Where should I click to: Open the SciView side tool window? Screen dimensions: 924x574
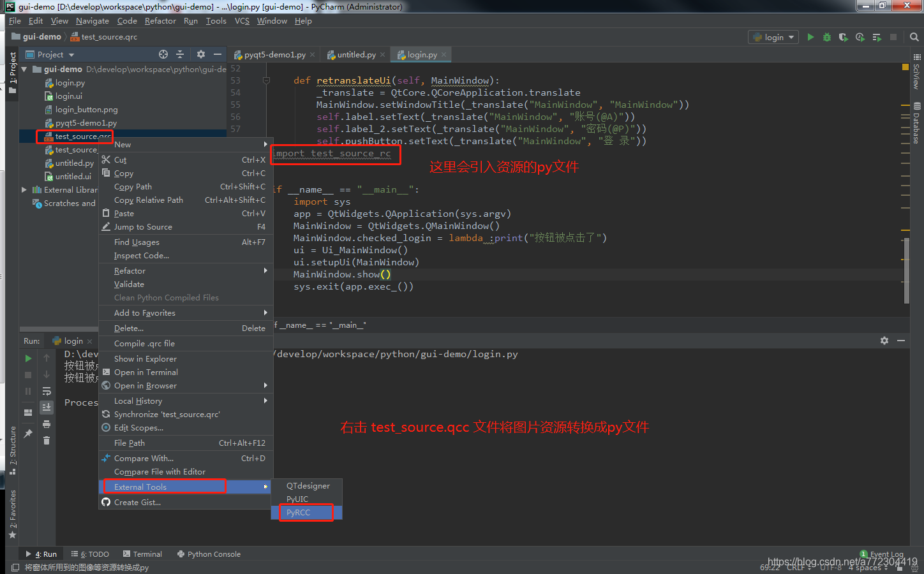click(917, 71)
